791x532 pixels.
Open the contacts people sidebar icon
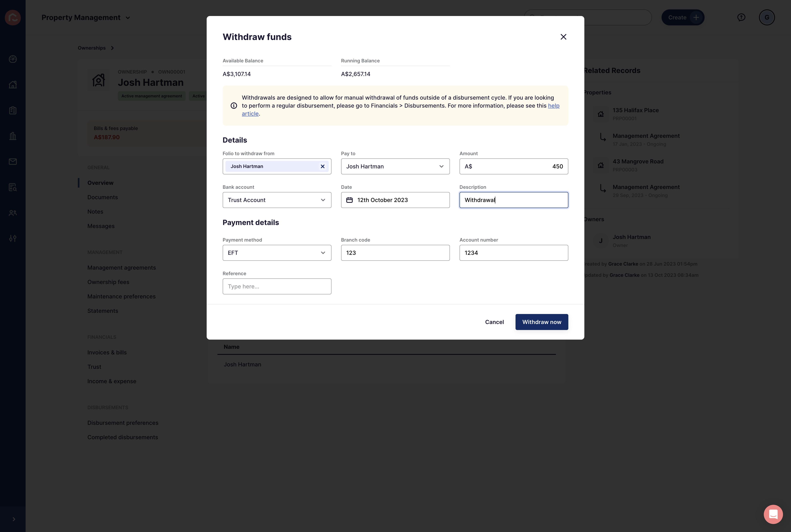tap(13, 213)
